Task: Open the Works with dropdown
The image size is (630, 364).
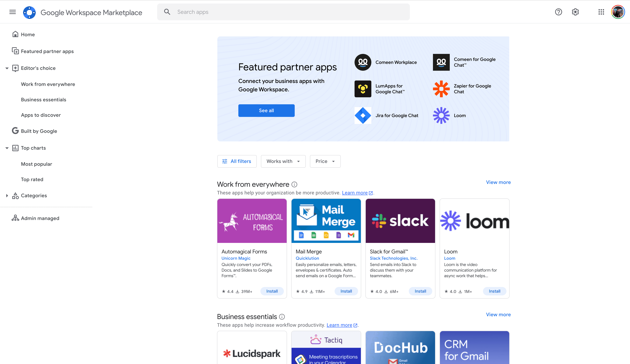Action: (283, 161)
